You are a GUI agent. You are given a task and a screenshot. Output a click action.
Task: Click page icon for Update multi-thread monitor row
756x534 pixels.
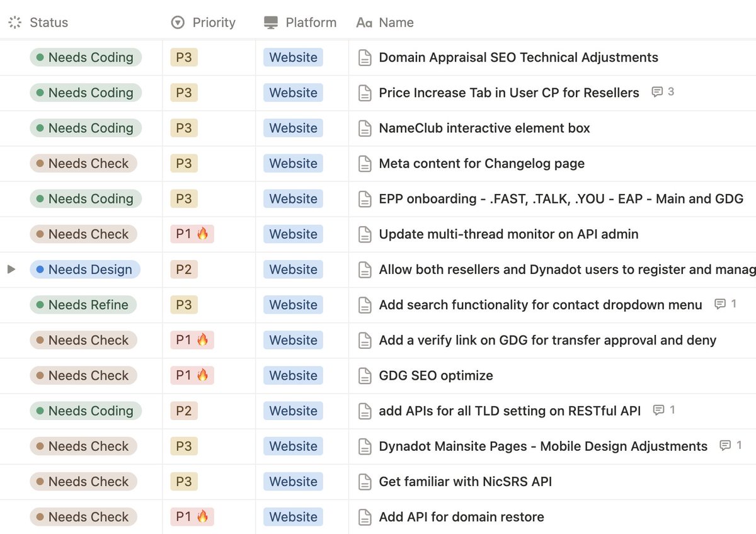[x=365, y=234]
